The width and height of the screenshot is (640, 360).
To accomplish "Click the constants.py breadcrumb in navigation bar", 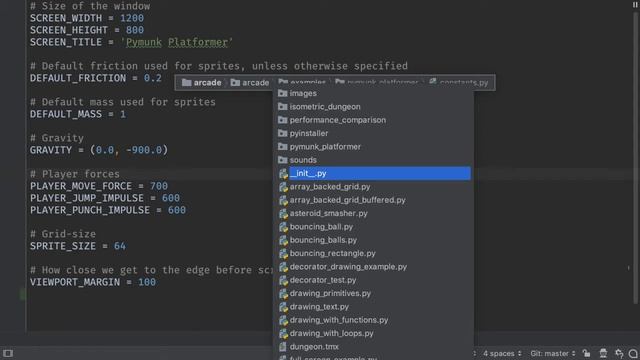I will point(459,82).
